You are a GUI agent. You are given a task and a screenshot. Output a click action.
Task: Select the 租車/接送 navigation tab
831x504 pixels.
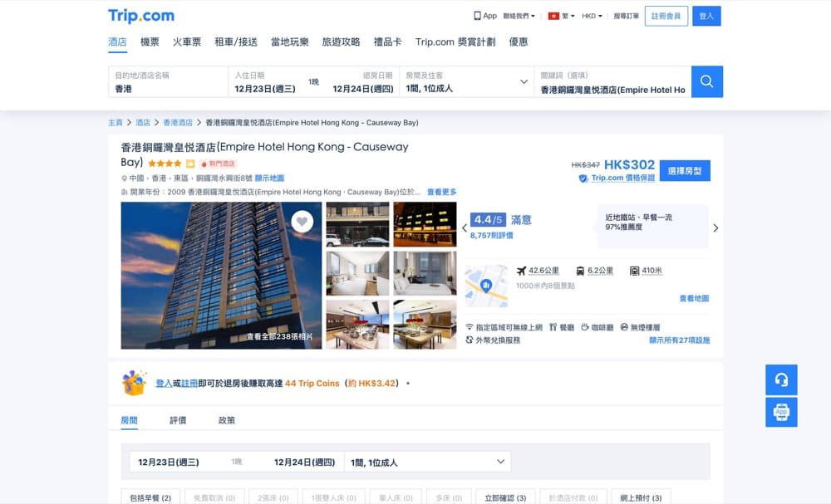coord(236,42)
